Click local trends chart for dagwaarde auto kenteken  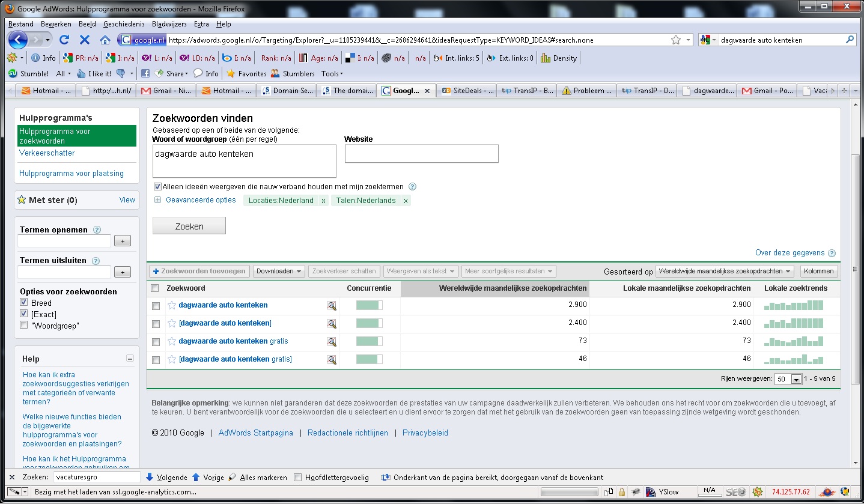794,306
